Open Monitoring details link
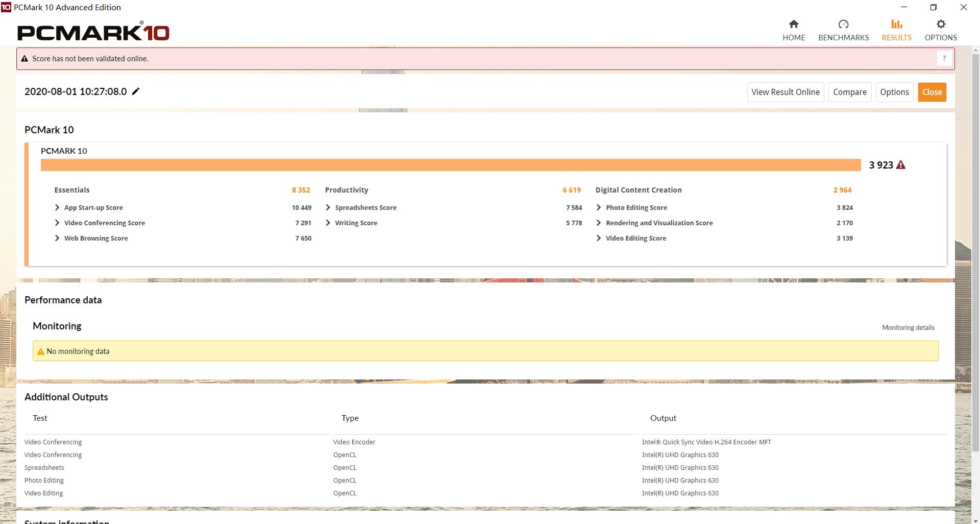This screenshot has height=524, width=980. click(908, 327)
